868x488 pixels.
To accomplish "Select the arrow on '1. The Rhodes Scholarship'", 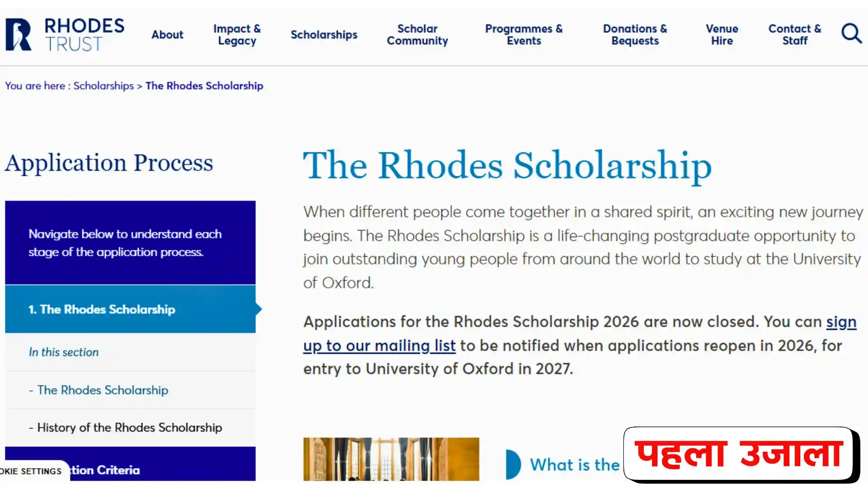I will pyautogui.click(x=258, y=309).
